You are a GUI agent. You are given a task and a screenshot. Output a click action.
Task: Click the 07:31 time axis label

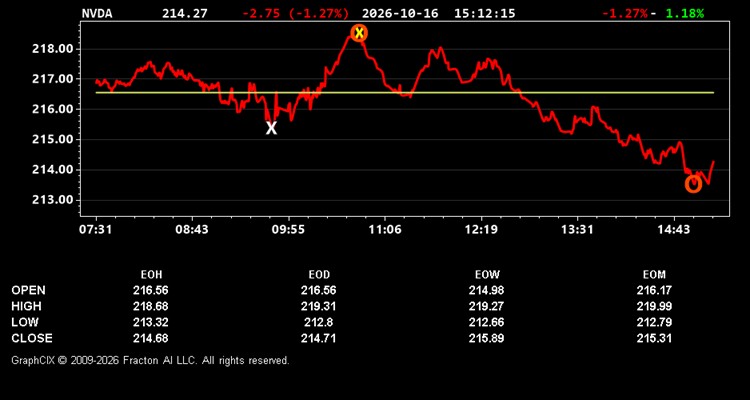click(96, 230)
